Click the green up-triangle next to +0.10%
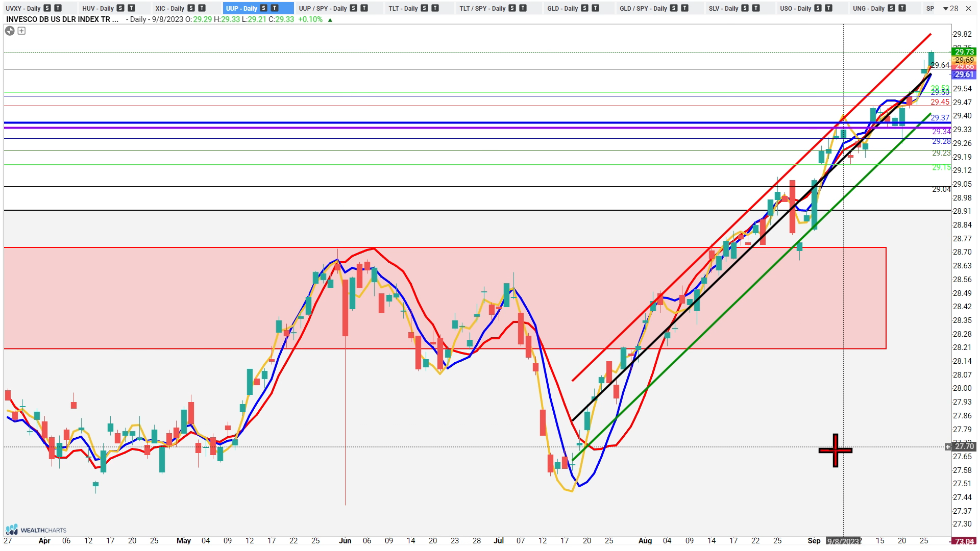Viewport: 980px width, 551px height. coord(330,20)
